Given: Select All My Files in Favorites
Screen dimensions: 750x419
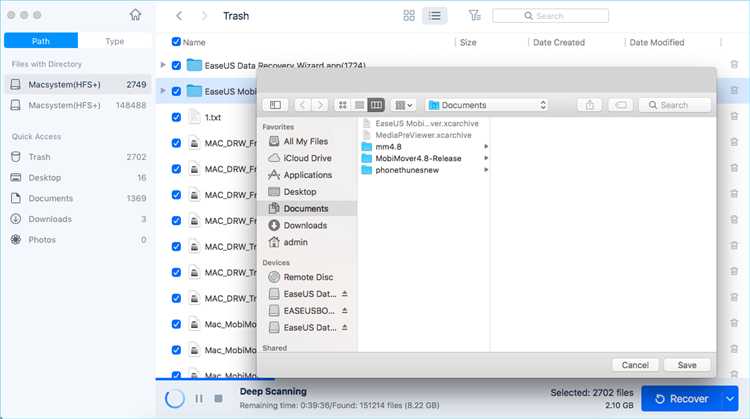Looking at the screenshot, I should (306, 142).
